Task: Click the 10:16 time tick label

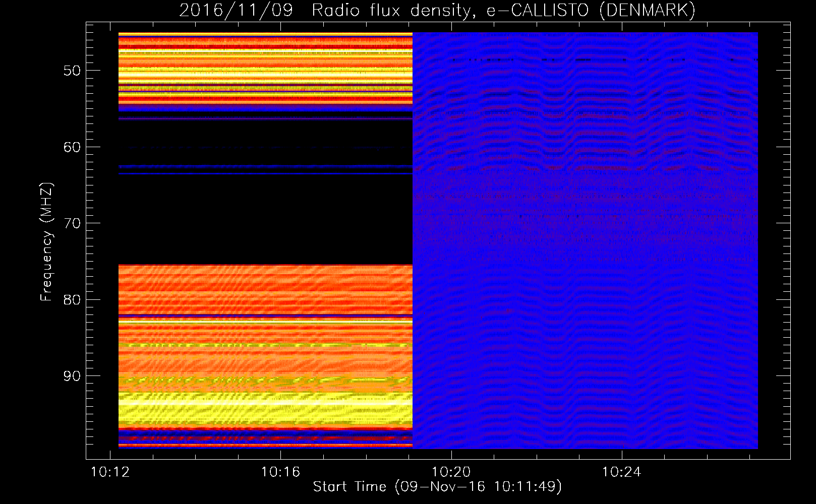Action: (280, 472)
